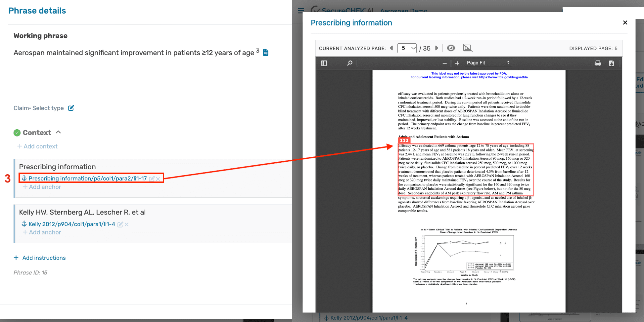Remove the Prescribing information p5 anchor
This screenshot has height=322, width=644.
(x=158, y=179)
